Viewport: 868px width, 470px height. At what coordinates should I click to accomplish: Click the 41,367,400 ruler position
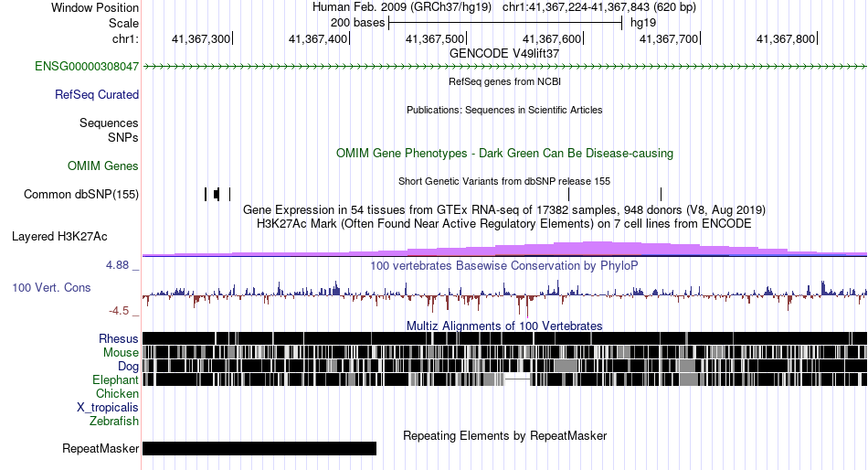(318, 38)
